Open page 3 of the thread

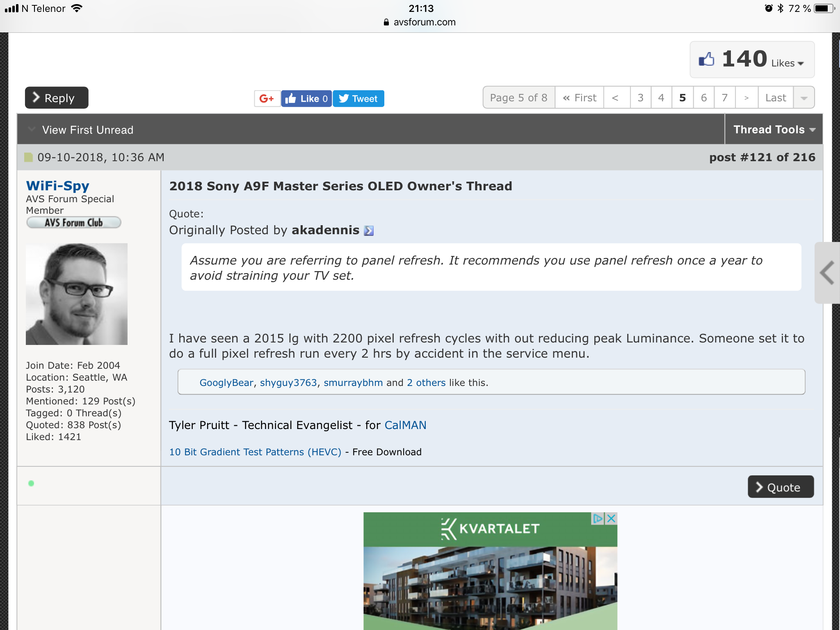pos(641,98)
